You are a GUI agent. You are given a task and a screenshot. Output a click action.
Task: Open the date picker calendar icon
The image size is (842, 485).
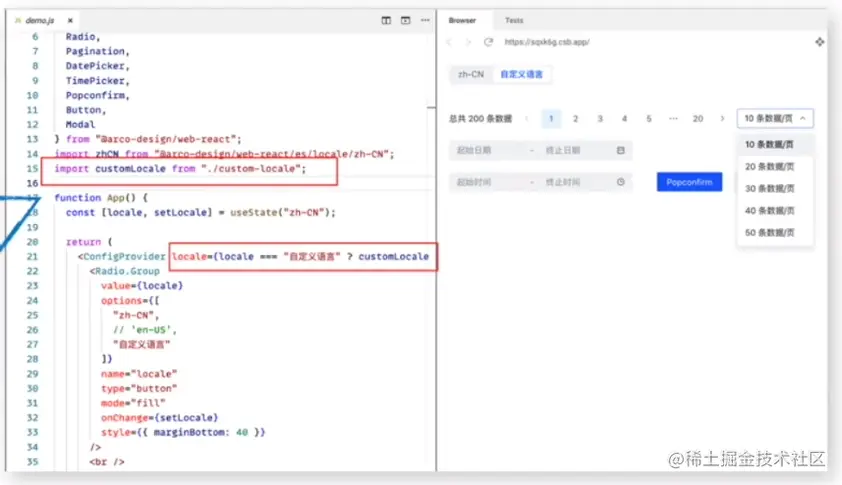click(x=621, y=150)
